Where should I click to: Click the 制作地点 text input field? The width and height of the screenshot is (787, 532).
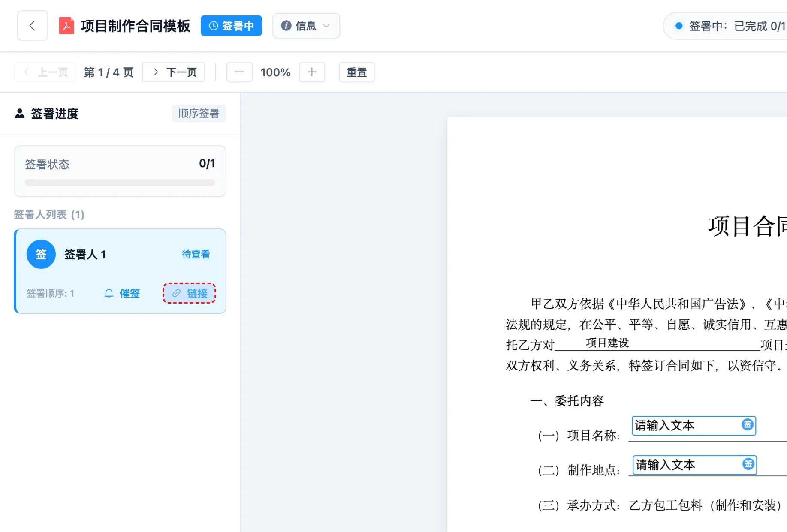point(694,465)
